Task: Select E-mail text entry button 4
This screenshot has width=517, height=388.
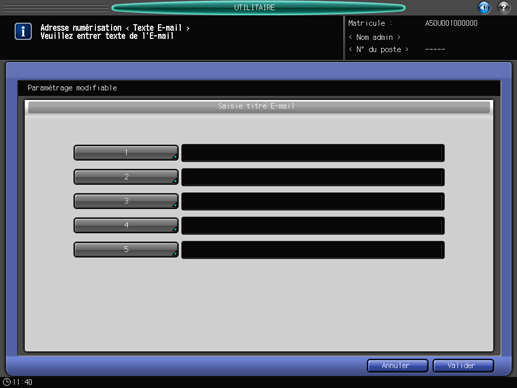Action: (x=126, y=225)
